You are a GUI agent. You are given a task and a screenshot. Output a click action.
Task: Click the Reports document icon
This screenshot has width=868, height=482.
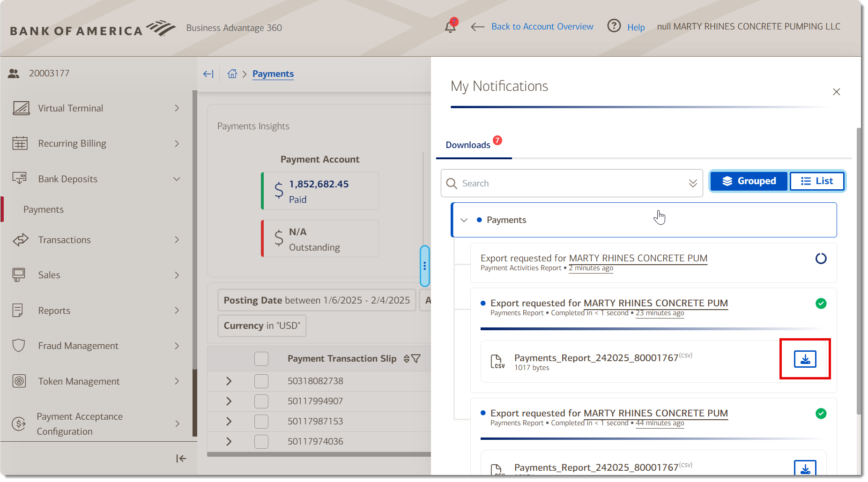18,310
